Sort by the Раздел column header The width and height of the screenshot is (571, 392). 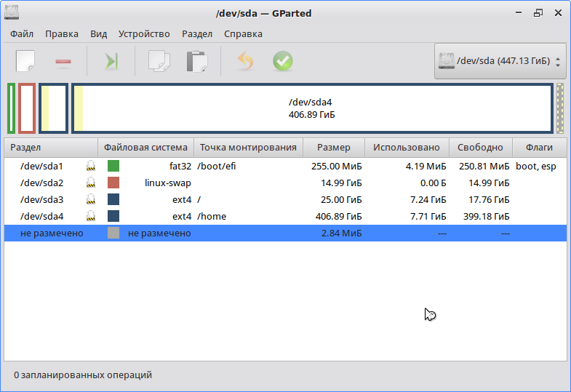[51, 148]
